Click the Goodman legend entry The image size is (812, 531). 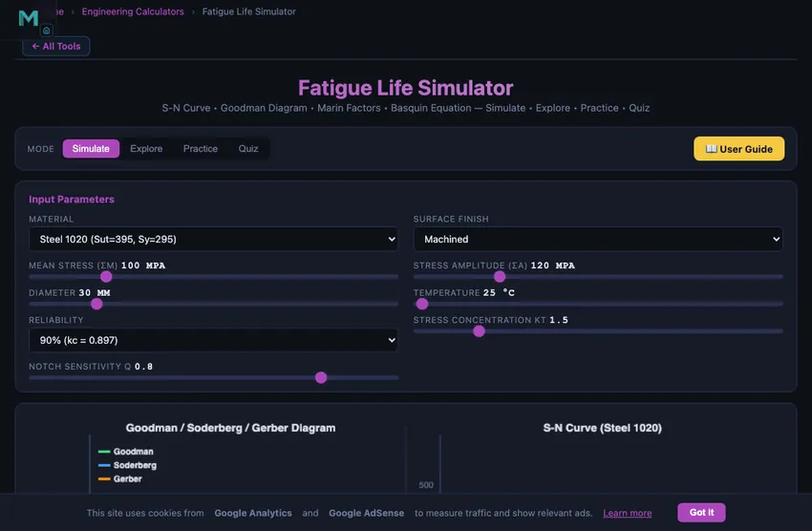pos(126,452)
